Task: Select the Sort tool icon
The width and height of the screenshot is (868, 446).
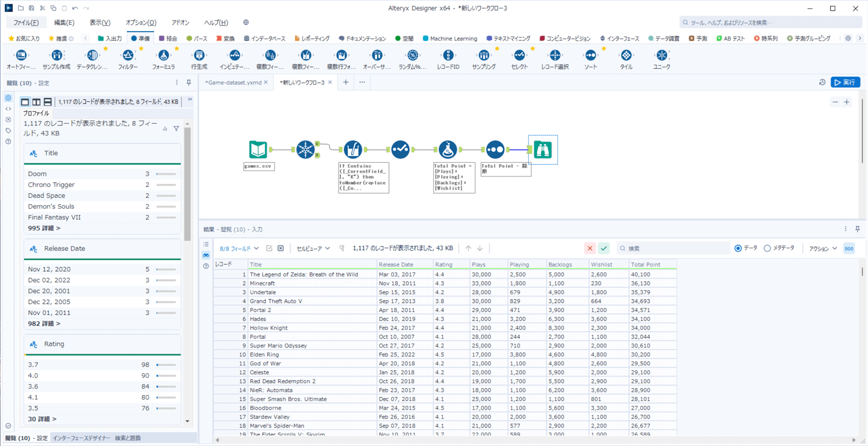Action: [x=590, y=55]
